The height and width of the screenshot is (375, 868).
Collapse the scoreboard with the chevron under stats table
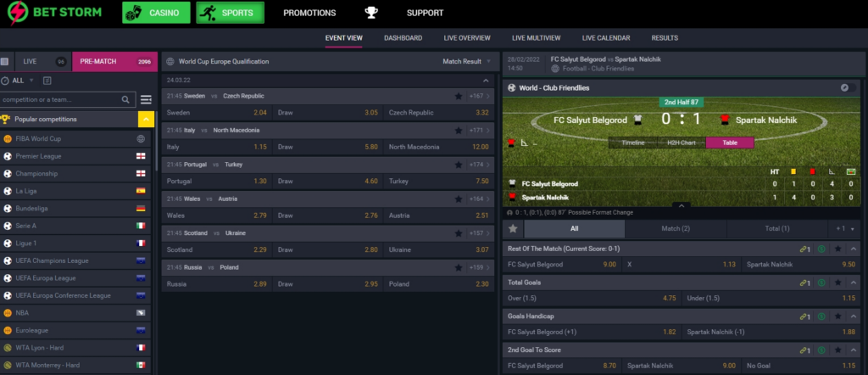682,205
